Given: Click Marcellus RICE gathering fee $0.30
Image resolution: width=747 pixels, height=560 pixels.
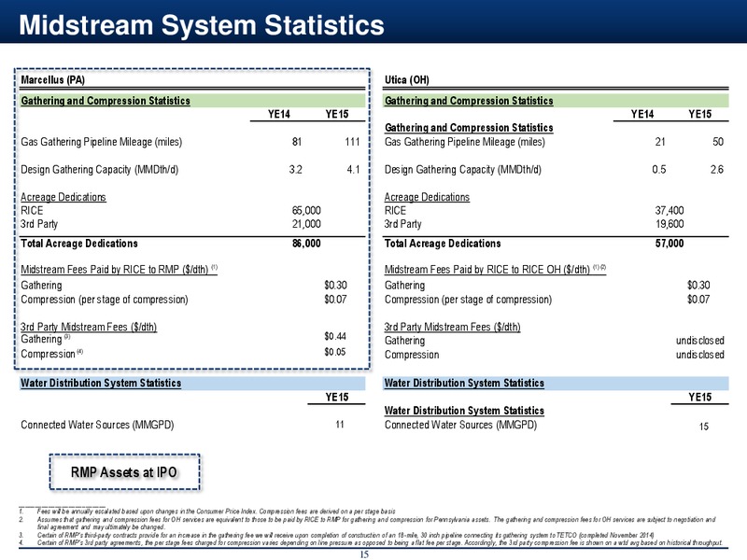Looking at the screenshot, I should tap(335, 286).
